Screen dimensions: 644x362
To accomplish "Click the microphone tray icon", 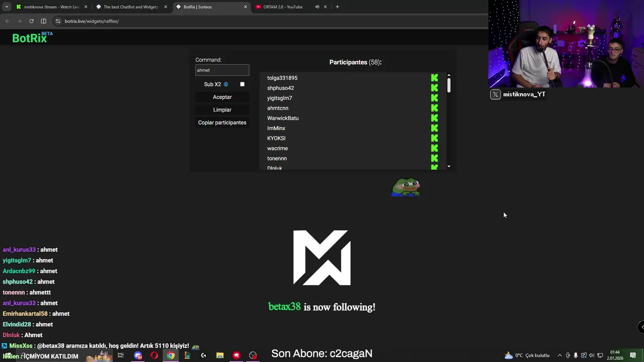I will (x=576, y=355).
